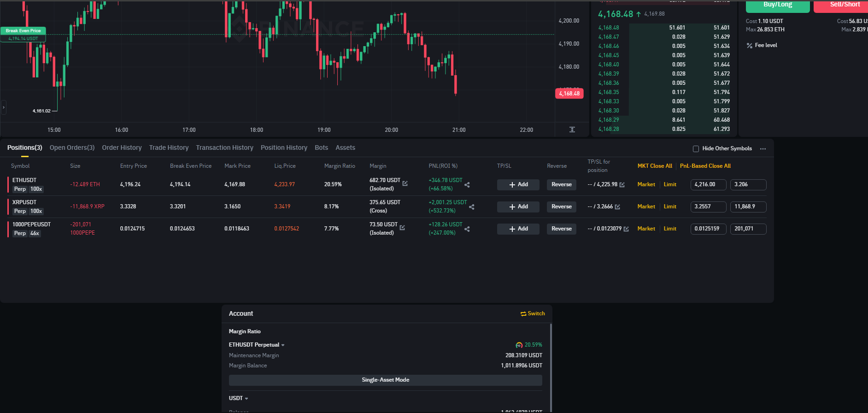Choose Market close for XRPUSDT
This screenshot has height=413, width=868.
[x=646, y=206]
